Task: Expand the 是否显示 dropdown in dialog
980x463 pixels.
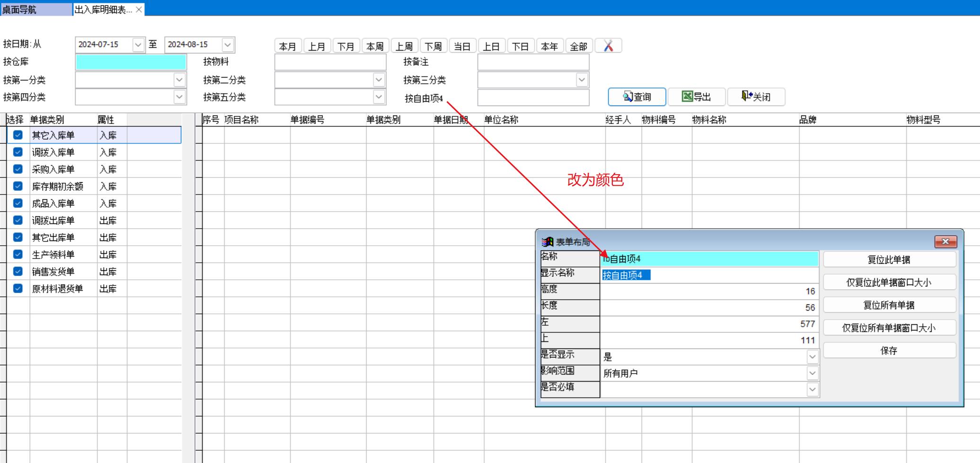Action: [812, 357]
